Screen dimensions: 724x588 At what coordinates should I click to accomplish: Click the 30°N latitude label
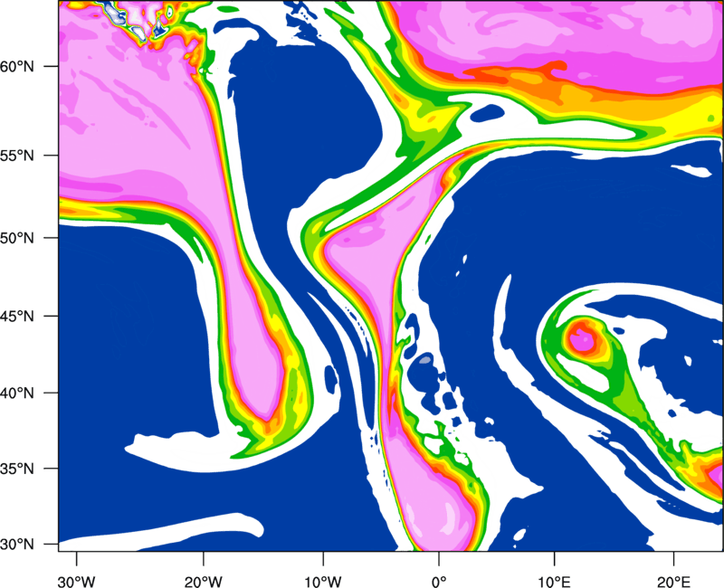(17, 545)
